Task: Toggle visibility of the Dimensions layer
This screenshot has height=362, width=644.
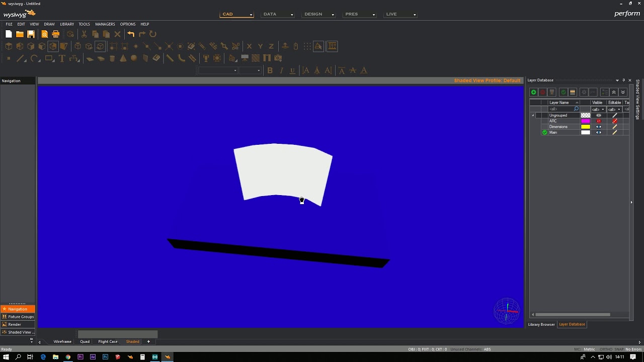Action: click(x=599, y=127)
